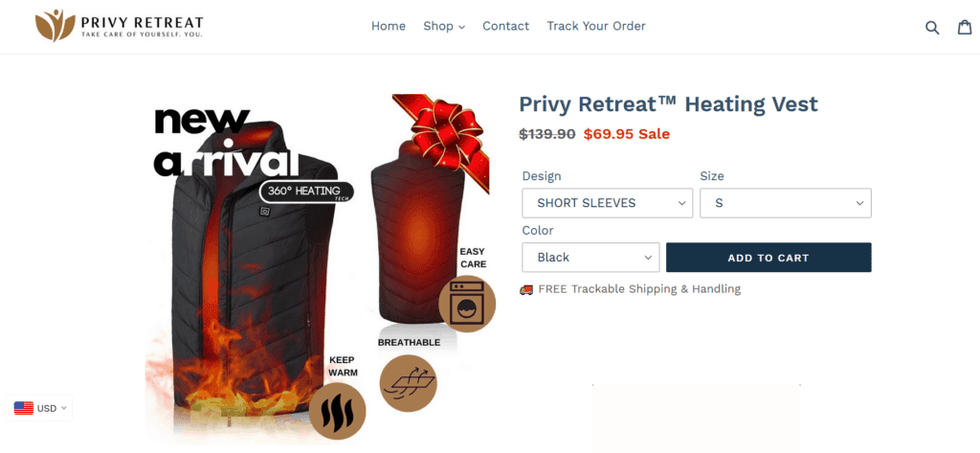Expand the USD currency selector

(39, 408)
